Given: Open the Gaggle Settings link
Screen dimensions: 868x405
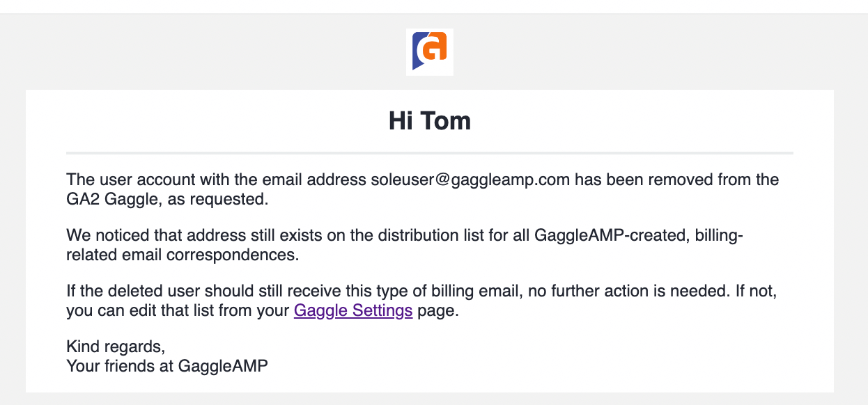Looking at the screenshot, I should [x=353, y=310].
